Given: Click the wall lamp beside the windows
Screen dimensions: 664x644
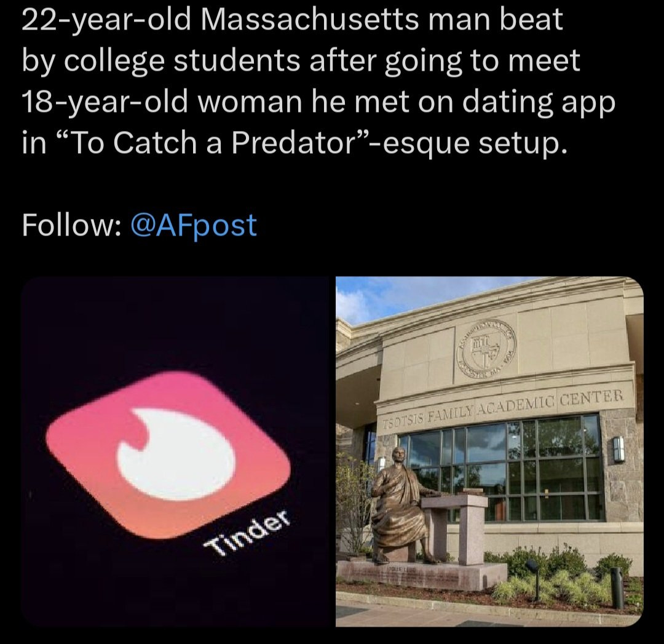Looking at the screenshot, I should [618, 449].
